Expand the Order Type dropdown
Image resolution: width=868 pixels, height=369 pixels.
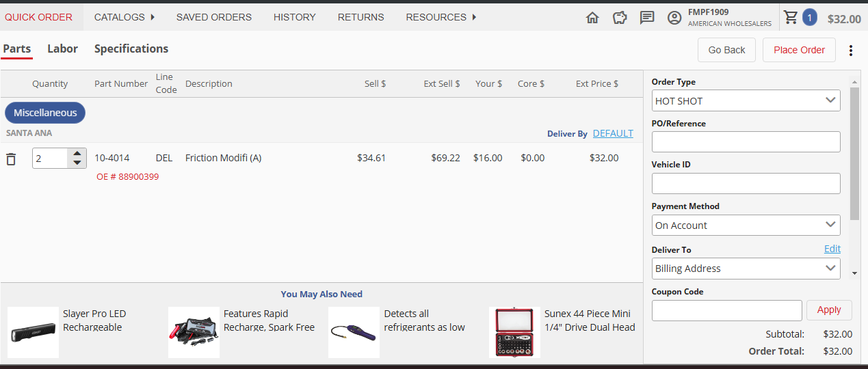[x=746, y=100]
